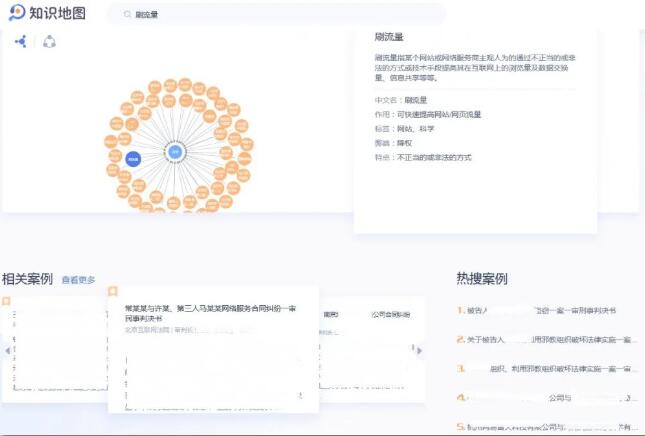645x436 pixels.
Task: Open hot search case number 5
Action: pos(547,427)
